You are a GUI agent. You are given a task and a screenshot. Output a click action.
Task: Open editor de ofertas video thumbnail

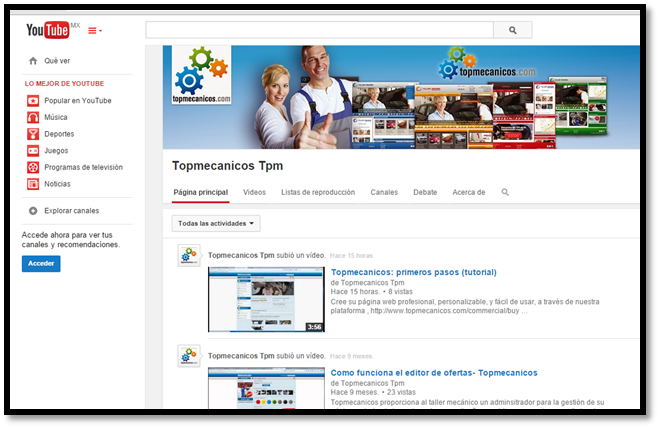(x=266, y=388)
